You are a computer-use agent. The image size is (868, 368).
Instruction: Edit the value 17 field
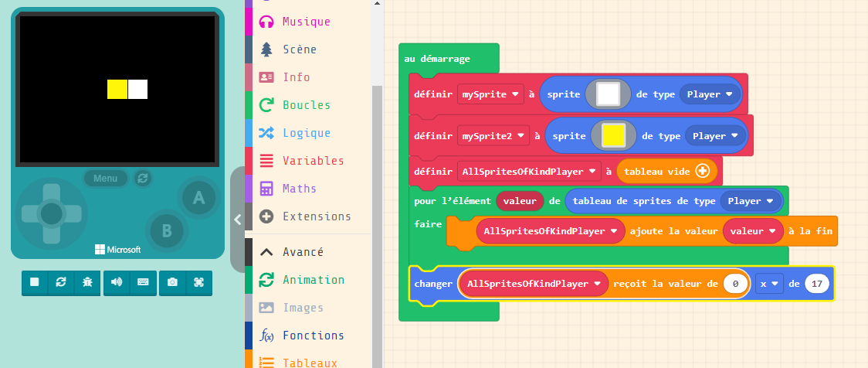[x=817, y=284]
